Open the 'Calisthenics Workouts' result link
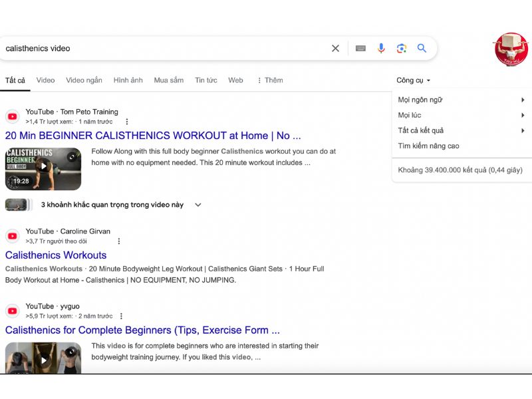532x399 pixels. [x=56, y=255]
